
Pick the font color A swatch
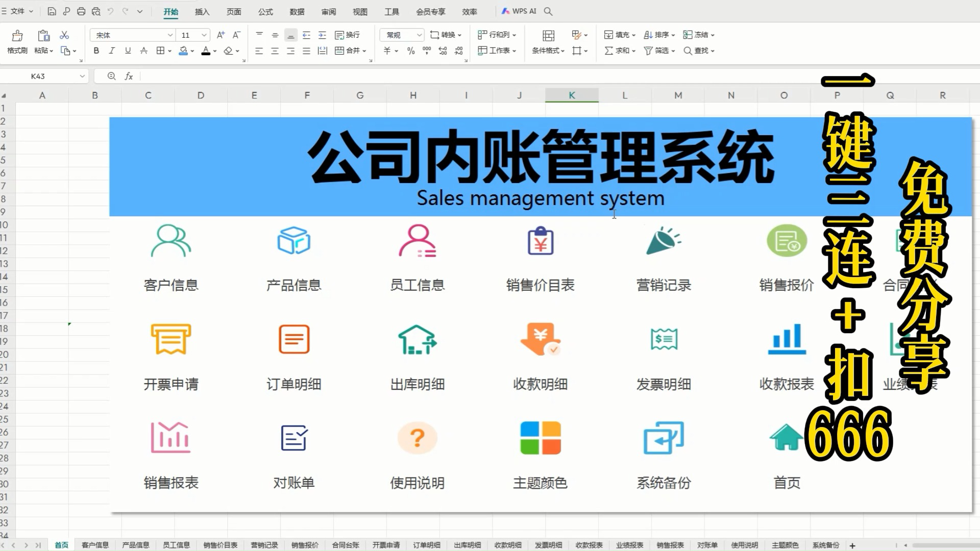click(206, 51)
